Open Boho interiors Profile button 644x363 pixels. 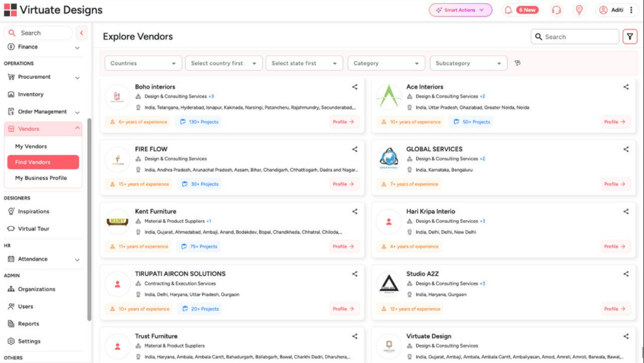[x=343, y=122]
